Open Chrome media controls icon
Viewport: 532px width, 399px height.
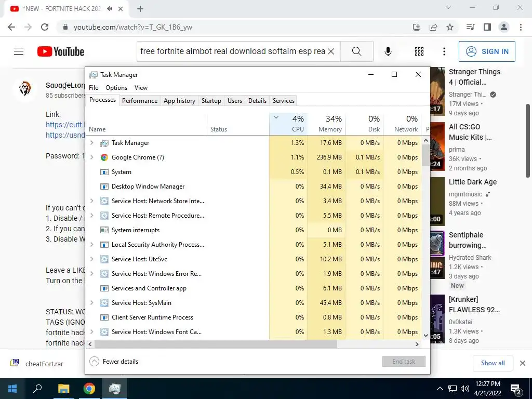point(470,27)
